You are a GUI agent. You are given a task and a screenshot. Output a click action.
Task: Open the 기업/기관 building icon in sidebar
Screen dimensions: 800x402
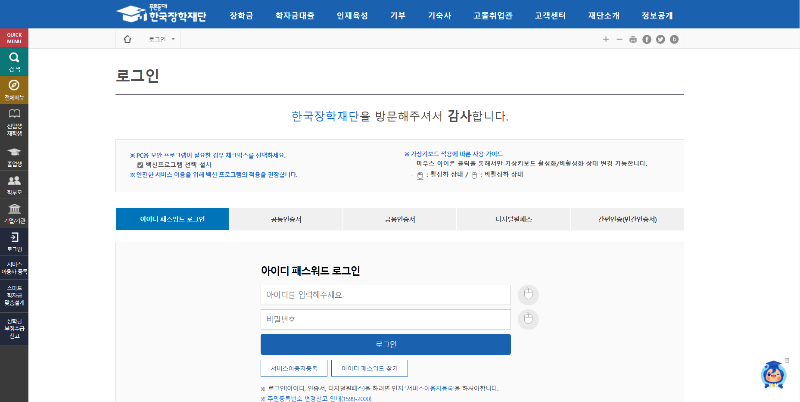(14, 213)
